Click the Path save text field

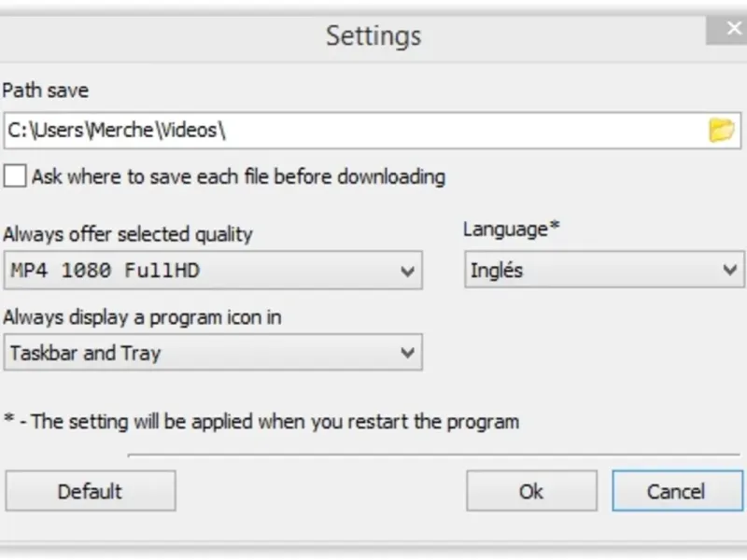[353, 131]
